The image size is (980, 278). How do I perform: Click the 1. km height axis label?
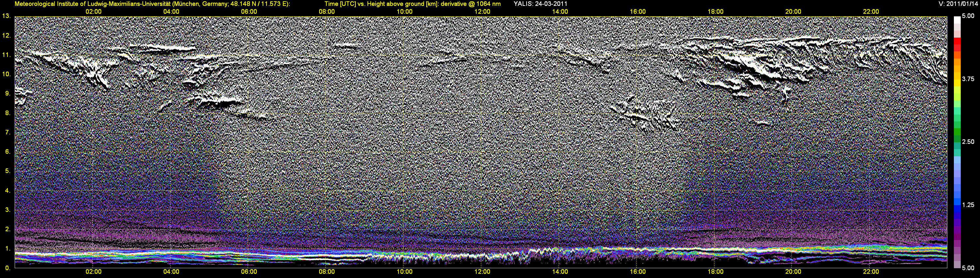[7, 249]
